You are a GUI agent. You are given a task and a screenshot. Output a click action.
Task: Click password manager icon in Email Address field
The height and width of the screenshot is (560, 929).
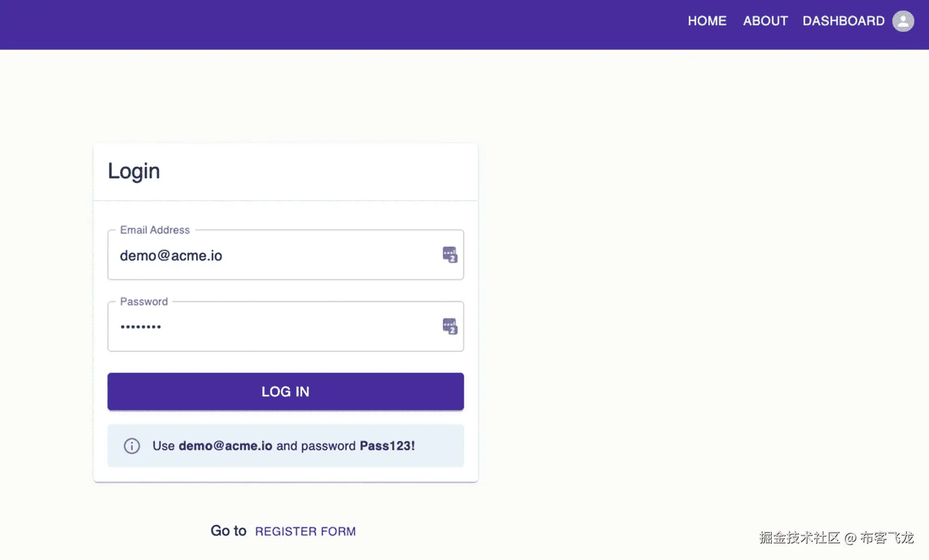(x=450, y=255)
